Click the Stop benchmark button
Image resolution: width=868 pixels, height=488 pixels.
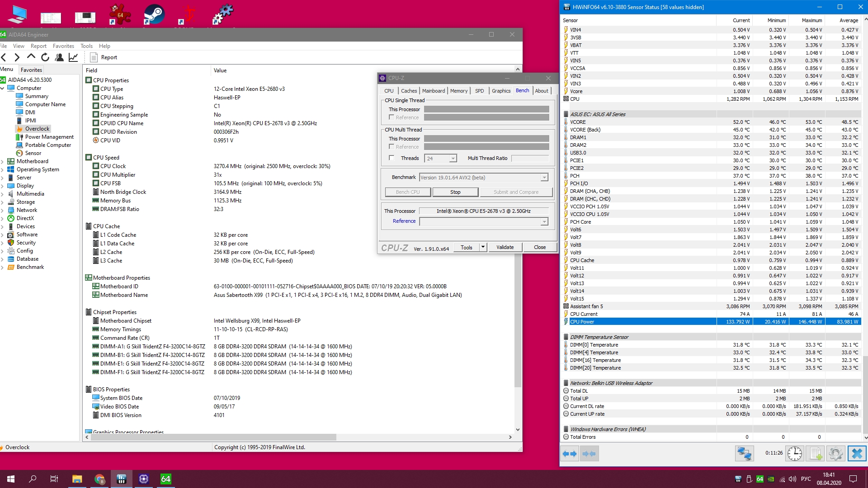coord(455,192)
